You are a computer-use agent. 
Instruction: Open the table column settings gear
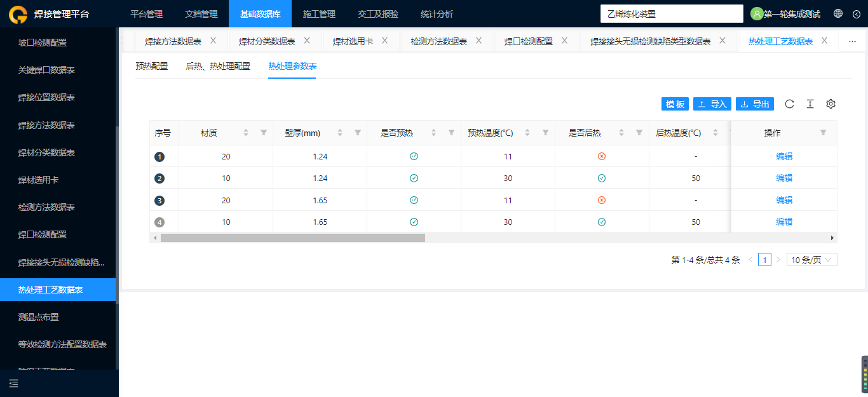click(x=831, y=104)
